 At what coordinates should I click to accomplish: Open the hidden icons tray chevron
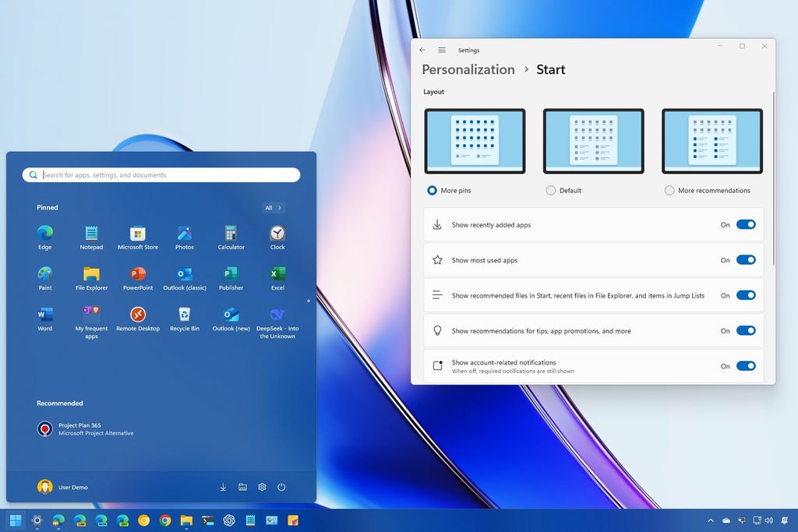coord(710,520)
